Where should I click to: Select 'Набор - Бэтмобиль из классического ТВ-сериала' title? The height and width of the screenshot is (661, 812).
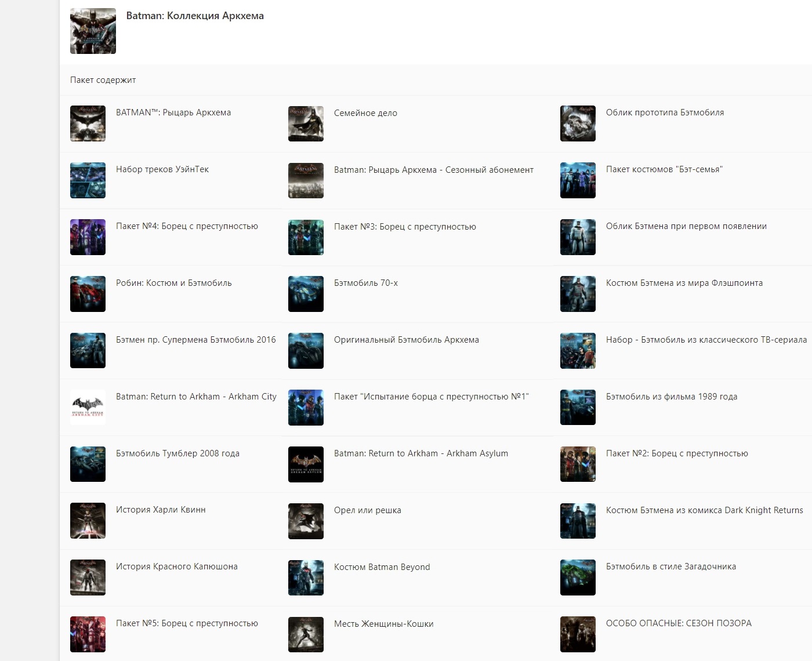coord(706,340)
